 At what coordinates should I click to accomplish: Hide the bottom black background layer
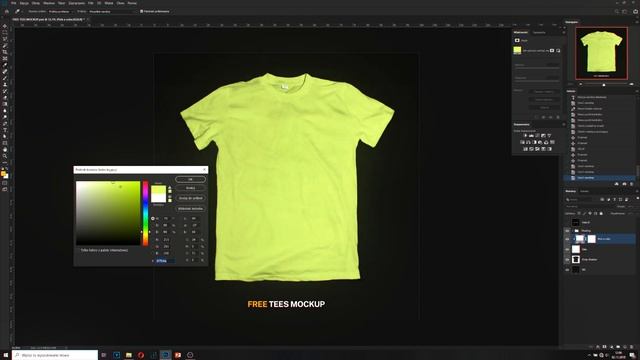click(567, 269)
